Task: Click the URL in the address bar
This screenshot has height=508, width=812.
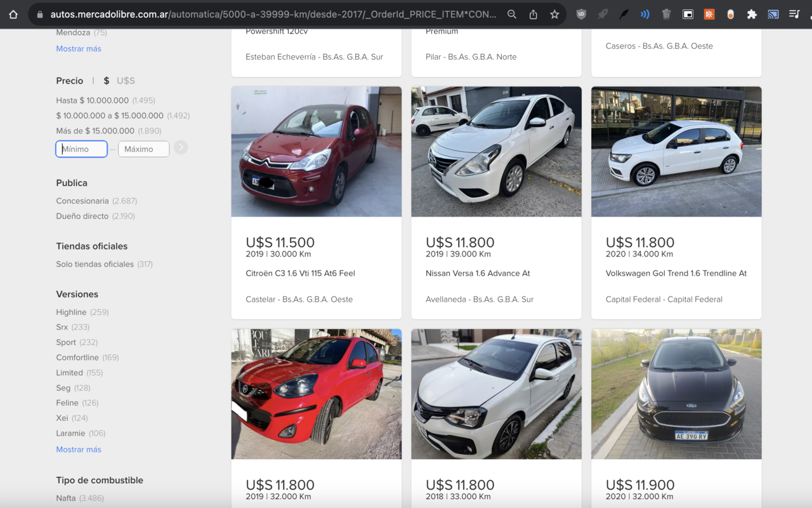Action: [x=273, y=14]
